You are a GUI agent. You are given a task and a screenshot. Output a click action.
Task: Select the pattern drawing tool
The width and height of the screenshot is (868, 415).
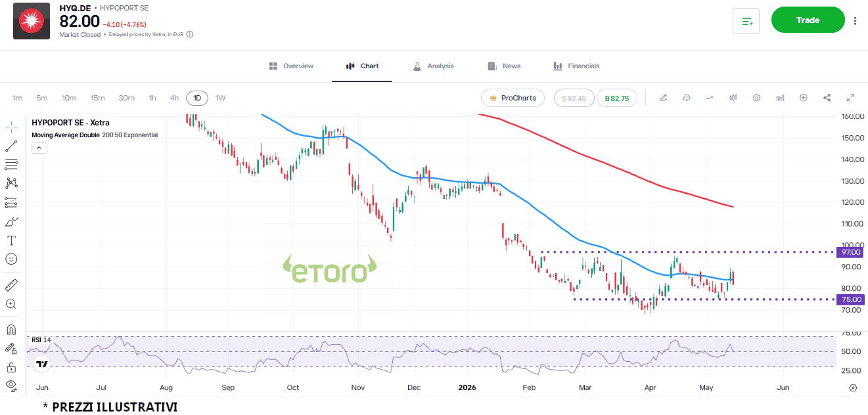(11, 183)
